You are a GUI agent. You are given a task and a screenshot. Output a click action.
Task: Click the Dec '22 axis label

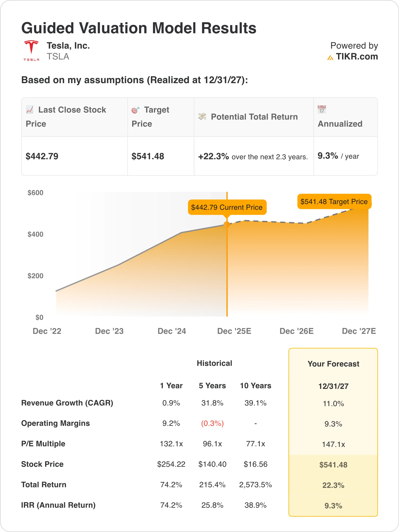click(x=47, y=331)
